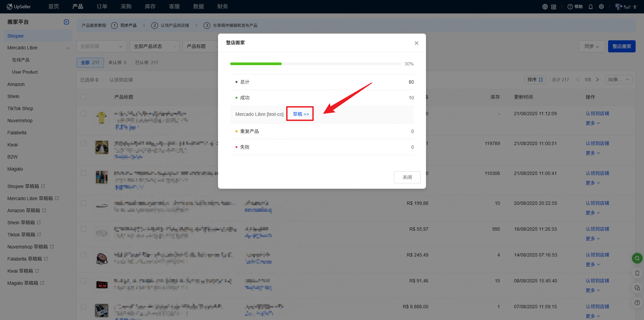
Task: Go to previous page arrow in pagination
Action: [x=578, y=80]
